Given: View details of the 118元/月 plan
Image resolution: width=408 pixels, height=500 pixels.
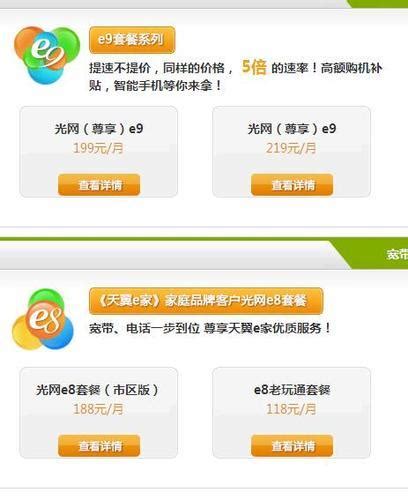Looking at the screenshot, I should click(292, 445).
